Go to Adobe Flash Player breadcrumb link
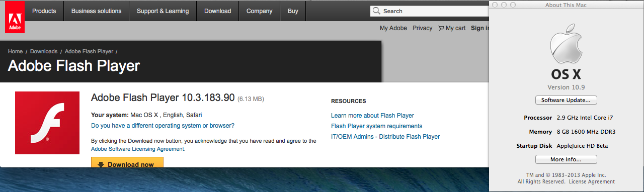The height and width of the screenshot is (192, 644). [x=89, y=51]
